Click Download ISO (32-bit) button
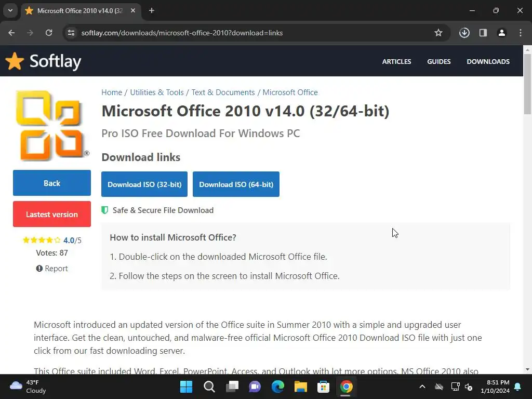 (144, 184)
